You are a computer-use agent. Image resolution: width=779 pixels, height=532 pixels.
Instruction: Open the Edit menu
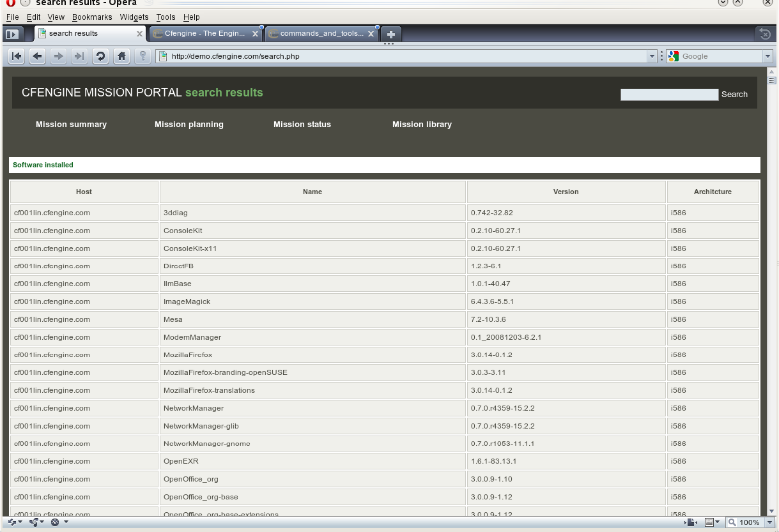pos(33,17)
